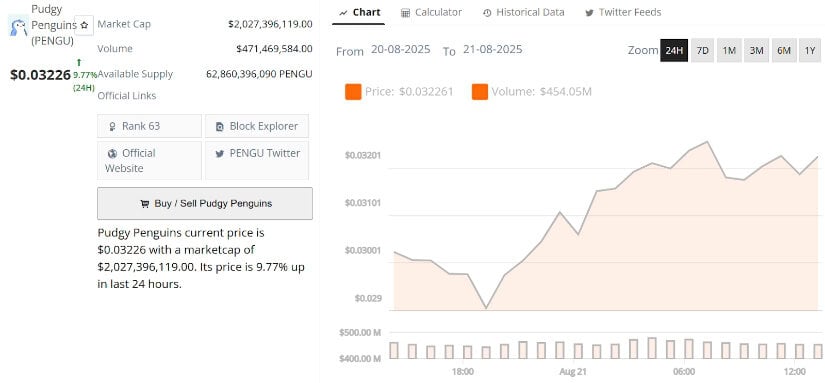
Task: Set the chart zoom to 1M
Action: (729, 51)
